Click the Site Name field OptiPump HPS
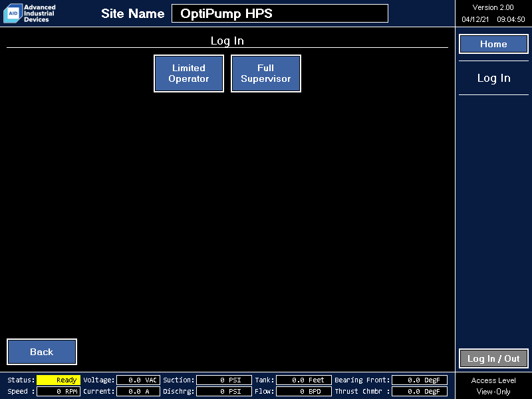The width and height of the screenshot is (532, 399). (280, 13)
